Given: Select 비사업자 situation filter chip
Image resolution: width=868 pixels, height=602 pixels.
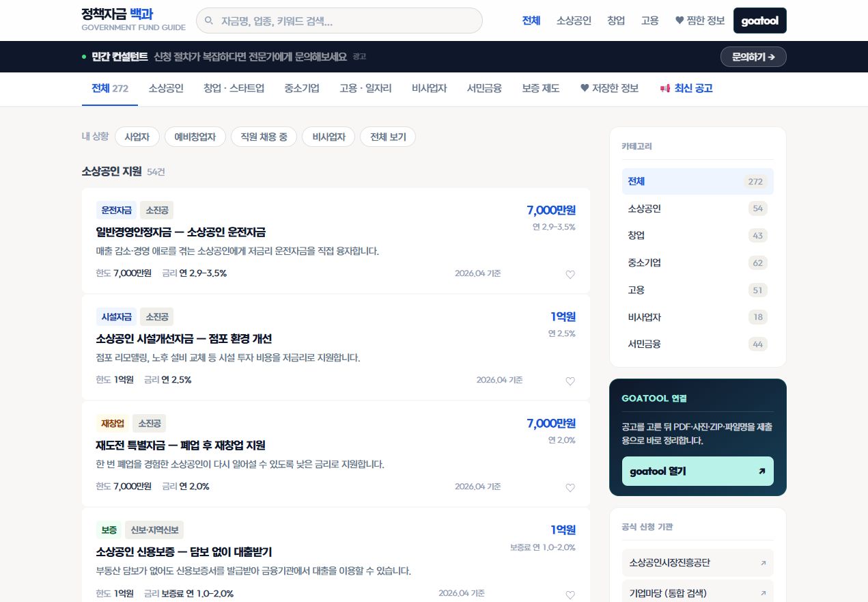Looking at the screenshot, I should click(x=328, y=137).
